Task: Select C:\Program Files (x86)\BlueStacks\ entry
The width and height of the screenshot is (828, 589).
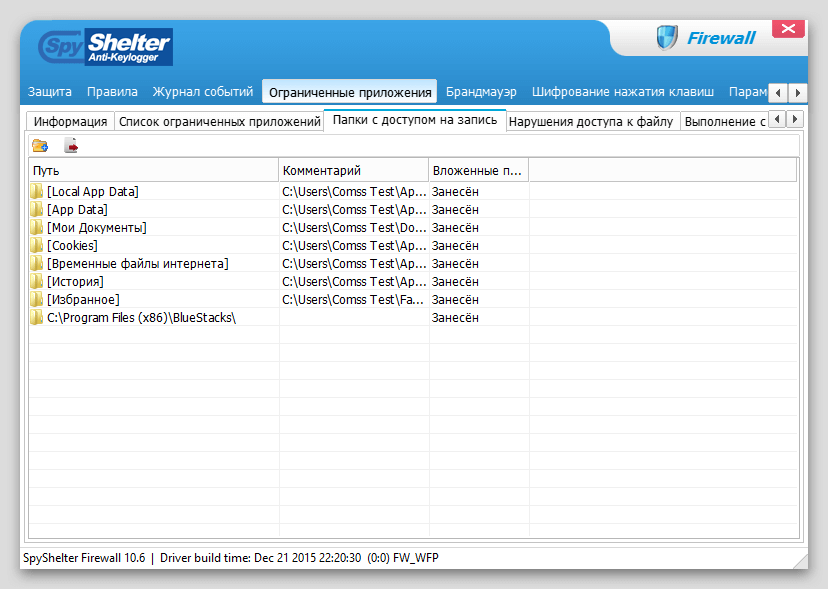Action: 142,317
